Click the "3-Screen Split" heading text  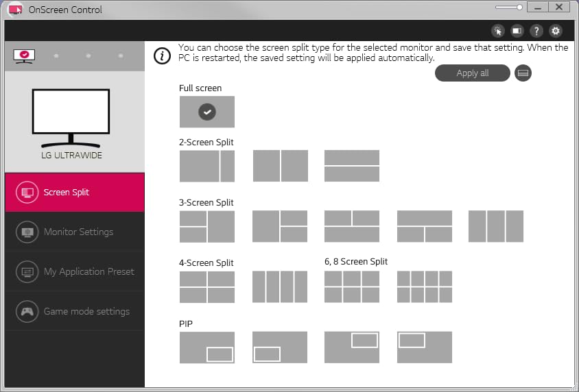tap(206, 202)
